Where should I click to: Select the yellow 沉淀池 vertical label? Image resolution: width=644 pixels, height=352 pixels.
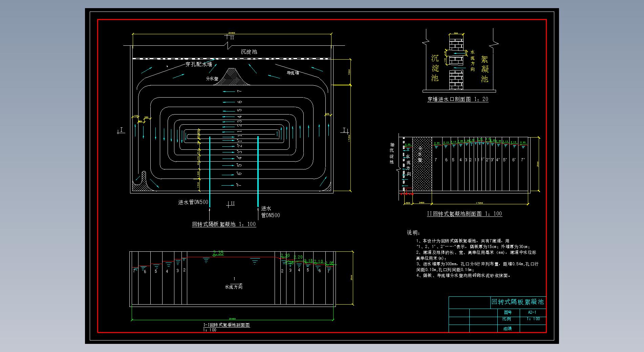tap(435, 68)
